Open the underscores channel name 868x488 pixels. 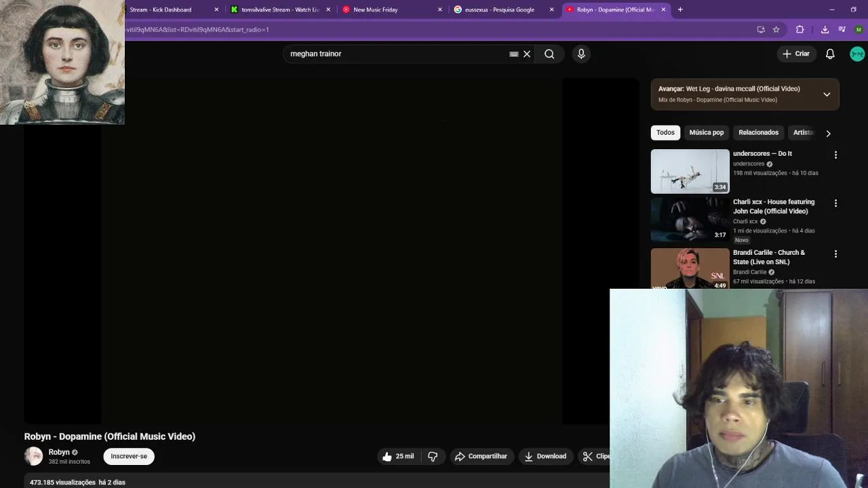(749, 164)
